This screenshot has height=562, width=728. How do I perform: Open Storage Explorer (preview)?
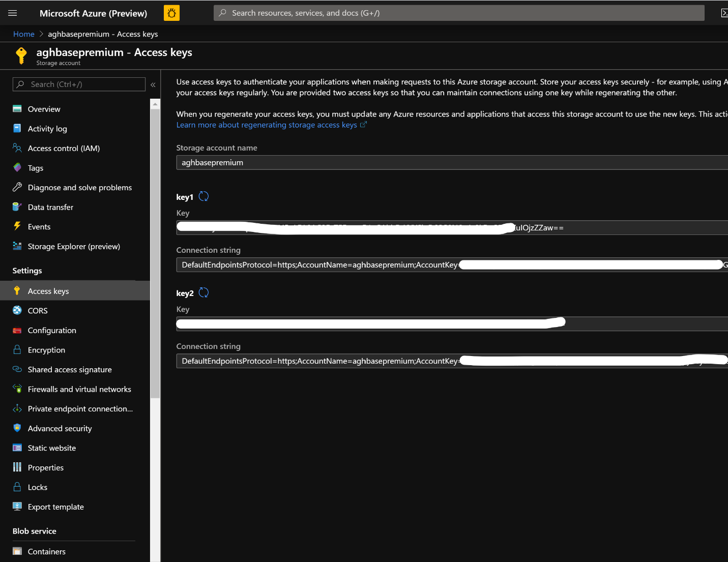tap(75, 246)
